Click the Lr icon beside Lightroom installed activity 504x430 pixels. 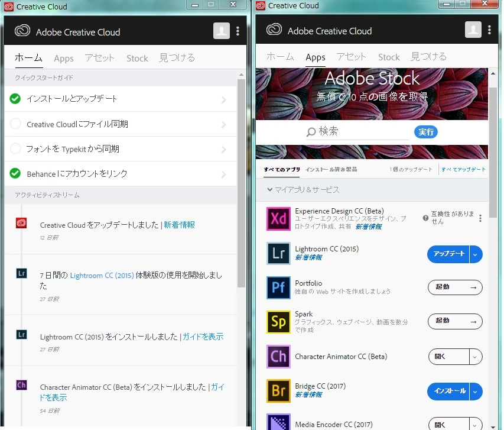tap(21, 335)
